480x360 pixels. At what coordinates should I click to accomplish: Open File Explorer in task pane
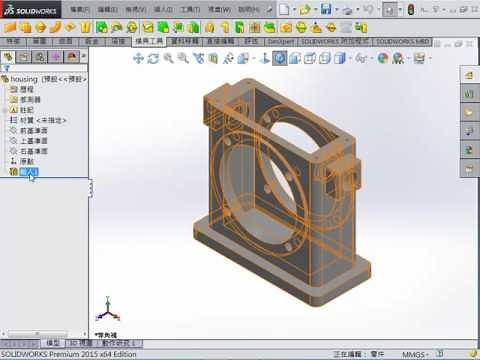coord(469,112)
